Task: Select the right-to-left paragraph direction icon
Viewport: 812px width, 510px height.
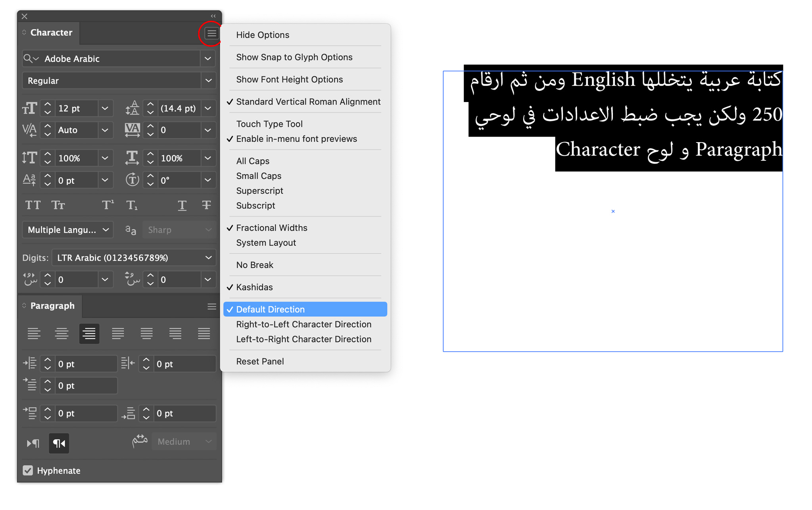Action: (59, 443)
